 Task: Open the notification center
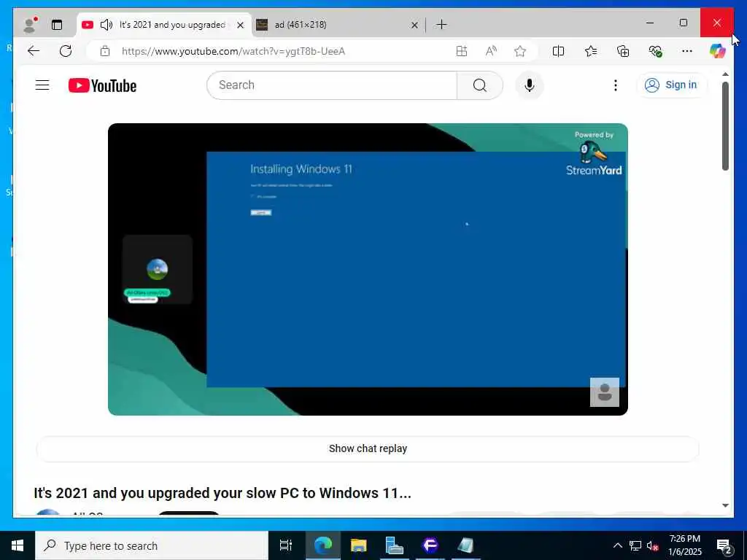point(724,545)
